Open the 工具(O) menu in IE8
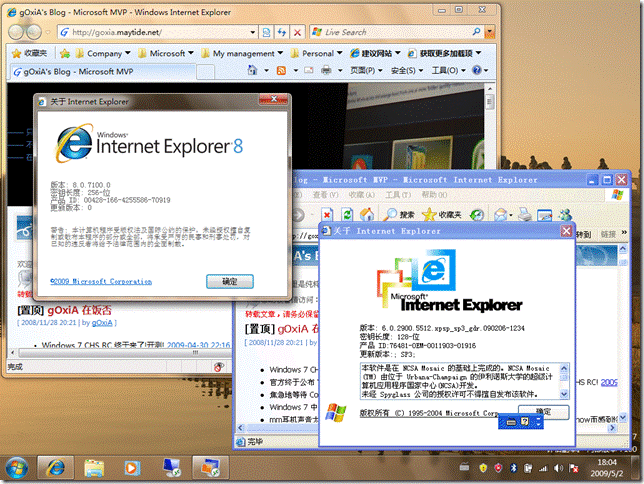644x484 pixels. (448, 71)
